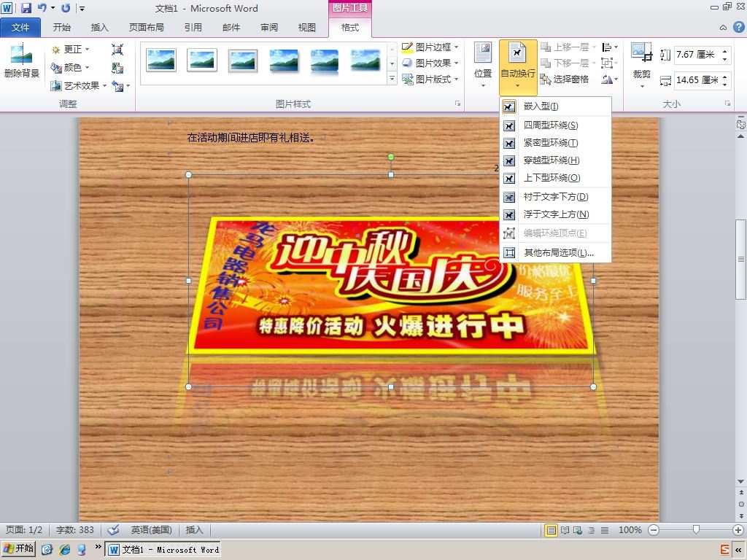Switch to the Insert (插入) ribbon tab

(99, 28)
